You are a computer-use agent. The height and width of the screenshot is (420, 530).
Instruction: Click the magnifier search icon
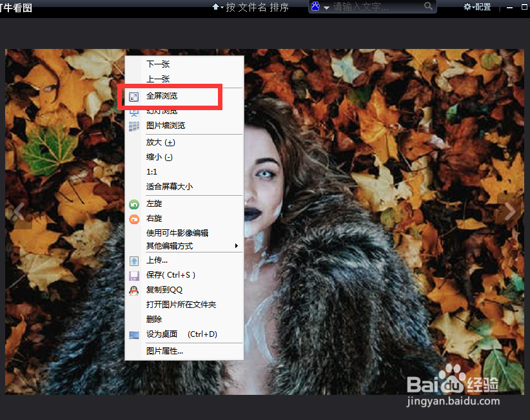point(428,6)
